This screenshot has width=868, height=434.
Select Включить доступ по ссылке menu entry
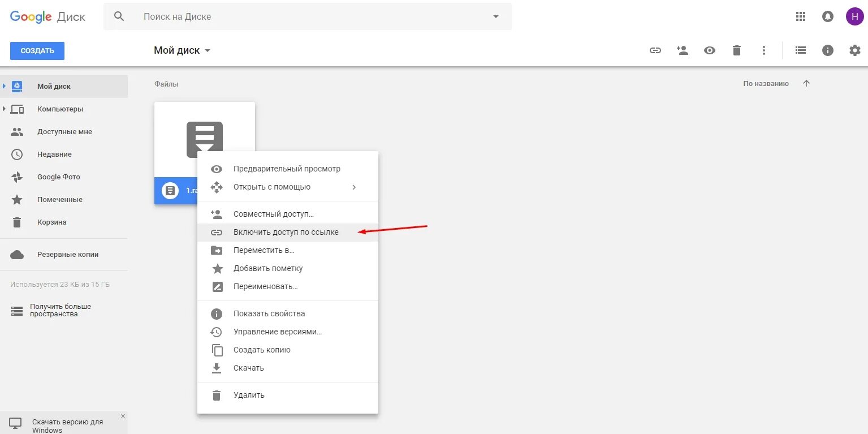(x=286, y=232)
